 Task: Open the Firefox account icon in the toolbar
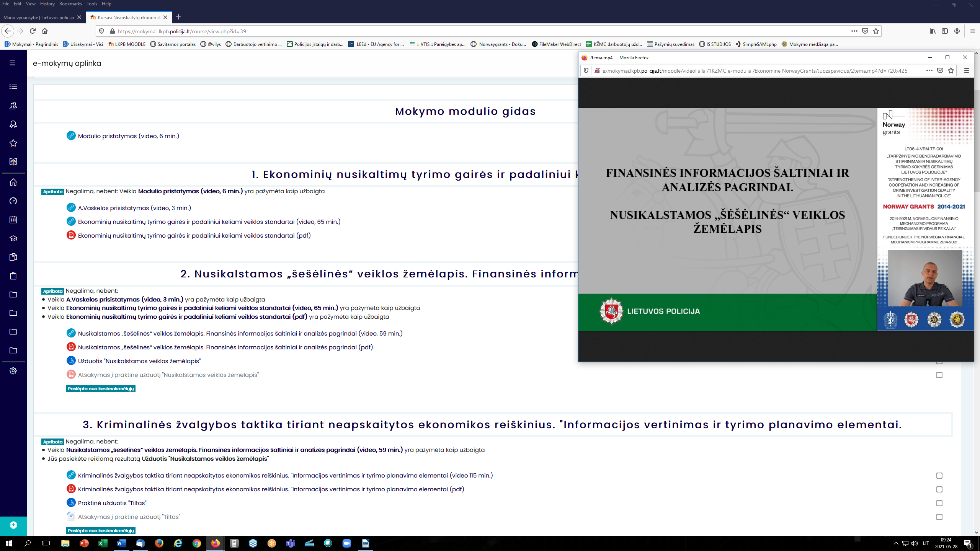click(957, 31)
